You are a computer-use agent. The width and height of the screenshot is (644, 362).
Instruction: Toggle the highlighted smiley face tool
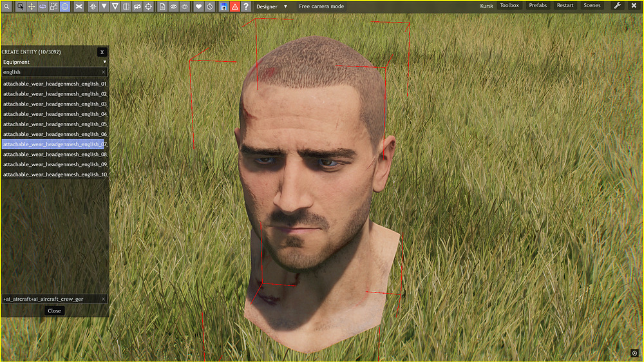coord(65,6)
